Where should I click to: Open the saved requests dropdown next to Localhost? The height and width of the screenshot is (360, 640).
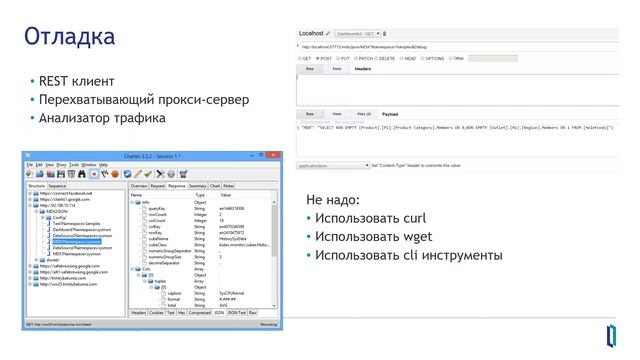(358, 34)
